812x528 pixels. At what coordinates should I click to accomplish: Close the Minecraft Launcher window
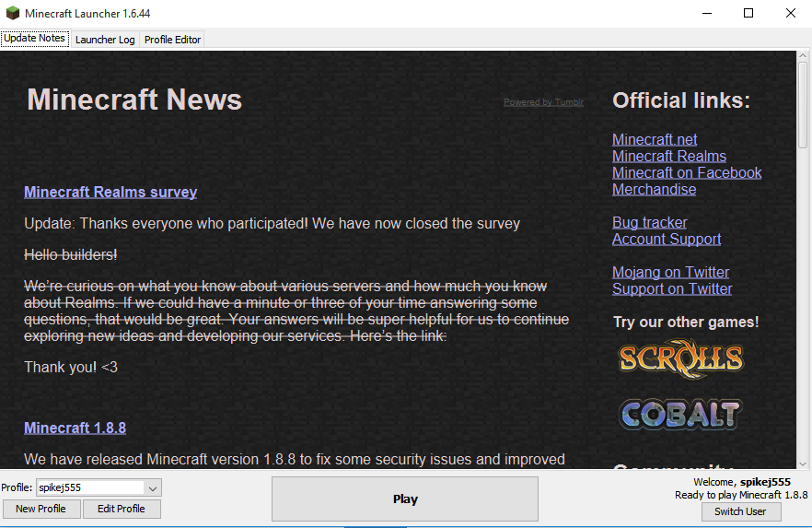(x=790, y=14)
